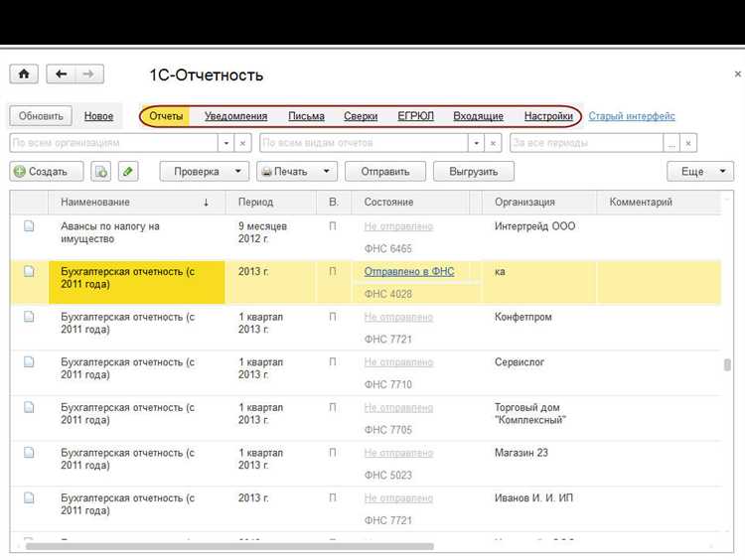Switch to Старый интерфейс link
Viewport: 745px width, 560px height.
(x=632, y=116)
